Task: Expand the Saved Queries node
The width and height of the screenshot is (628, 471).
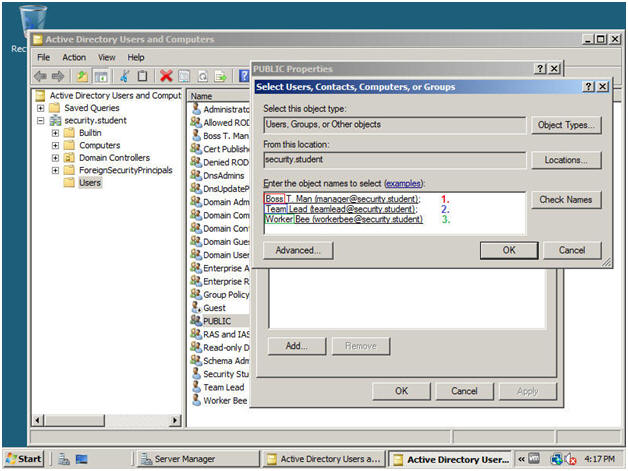Action: tap(40, 108)
